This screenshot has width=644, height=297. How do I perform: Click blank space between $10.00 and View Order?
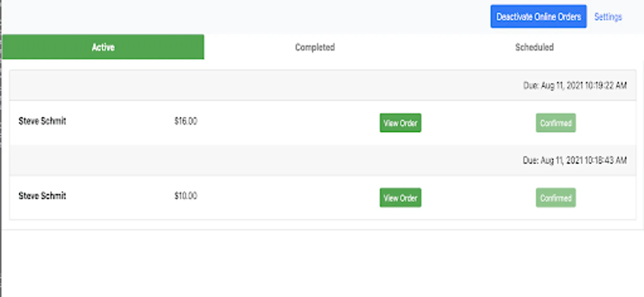[x=287, y=197]
